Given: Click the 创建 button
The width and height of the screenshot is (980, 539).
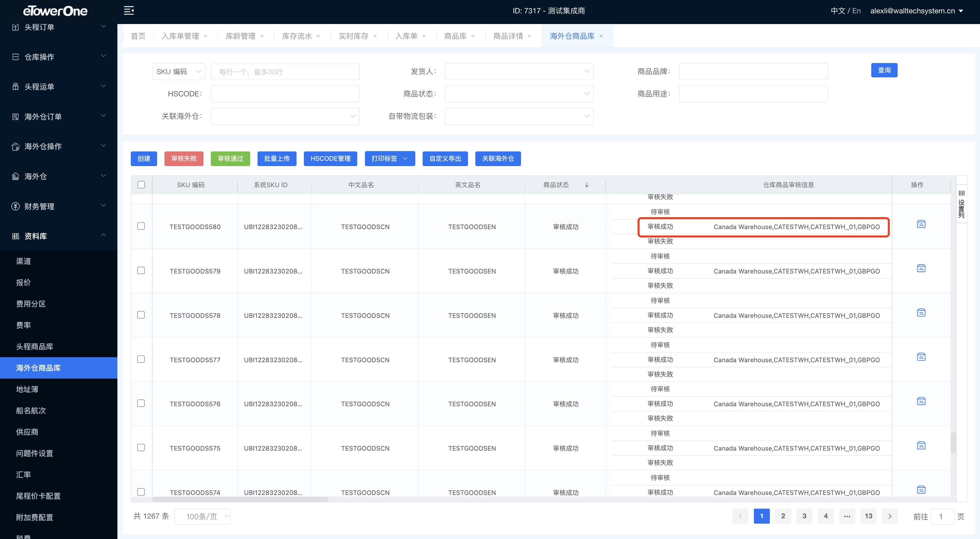Looking at the screenshot, I should [144, 159].
